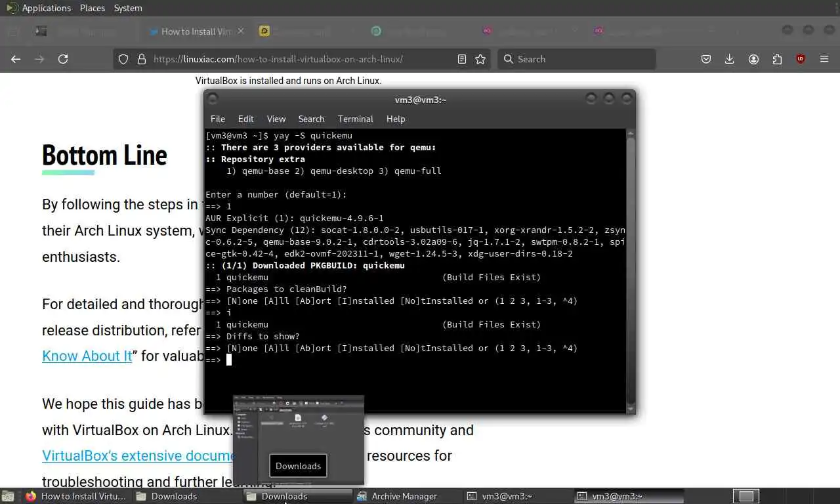This screenshot has height=504, width=840.
Task: Switch to the last vm3@vm3 terminal taskbar button
Action: [627, 496]
